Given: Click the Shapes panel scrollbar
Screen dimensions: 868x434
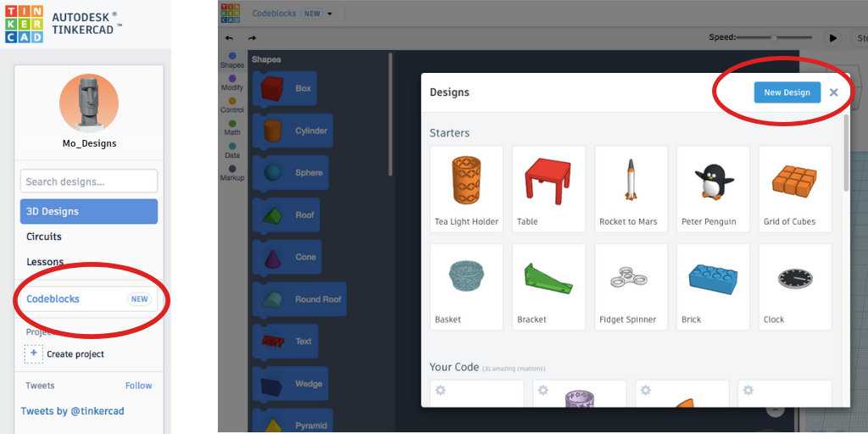Looking at the screenshot, I should click(x=390, y=114).
